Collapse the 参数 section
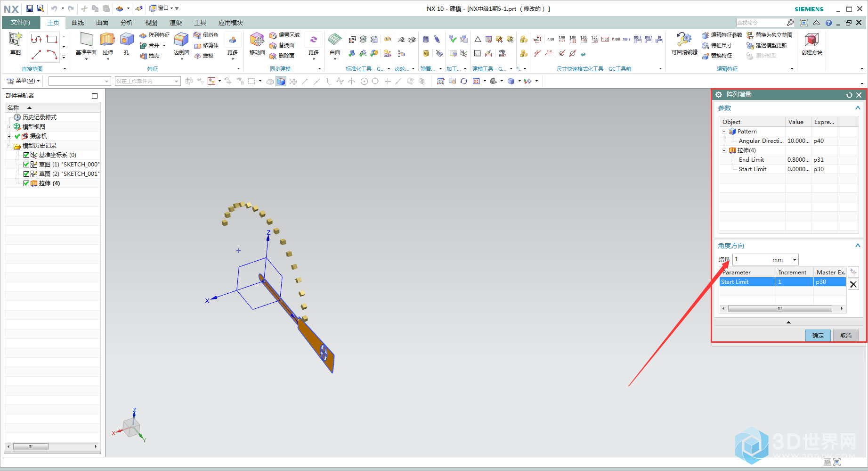 click(858, 108)
